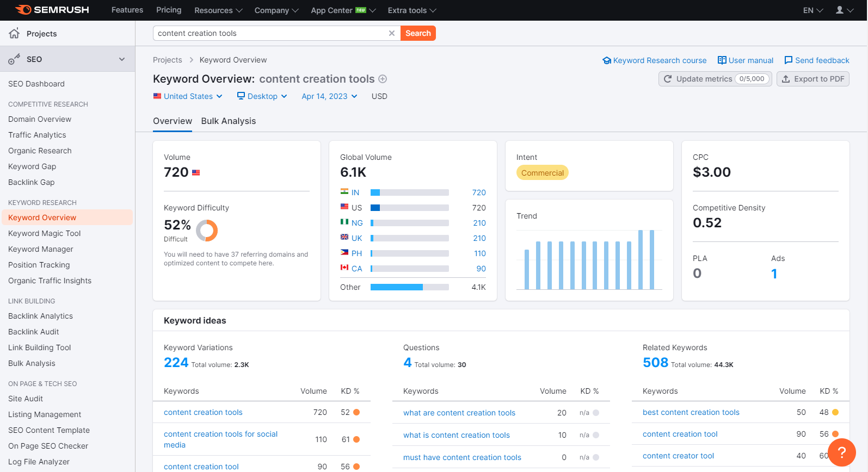
Task: Switch to the Bulk Analysis tab
Action: (x=229, y=121)
